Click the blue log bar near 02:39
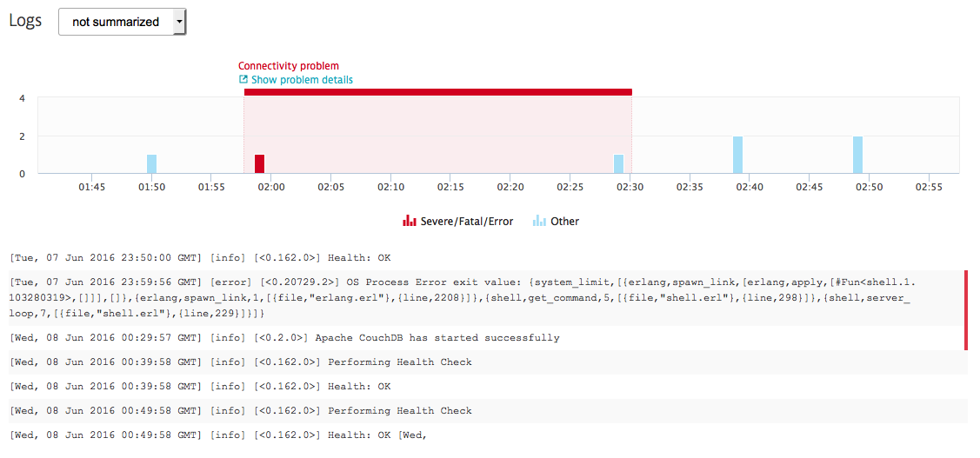Image resolution: width=980 pixels, height=458 pixels. pyautogui.click(x=738, y=155)
